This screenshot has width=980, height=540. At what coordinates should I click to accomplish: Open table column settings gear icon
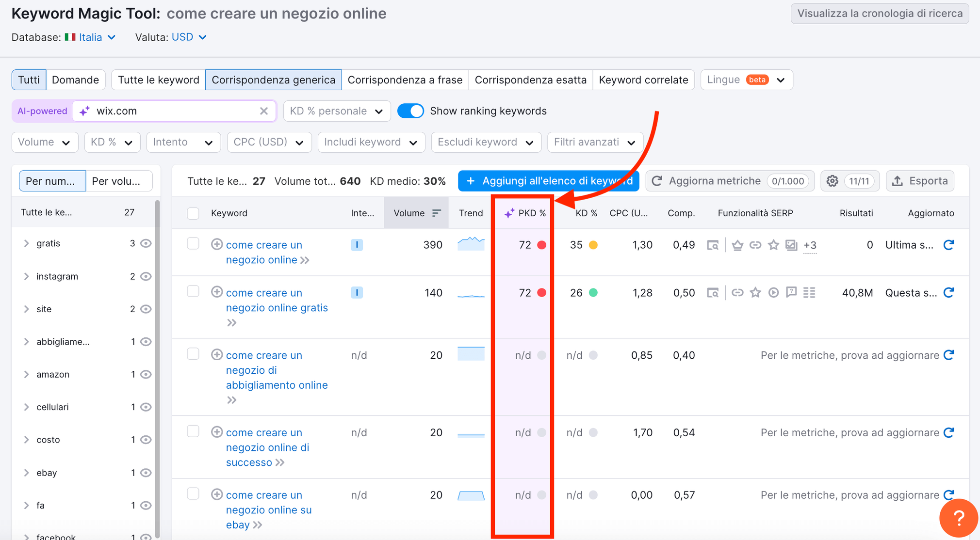pos(833,181)
